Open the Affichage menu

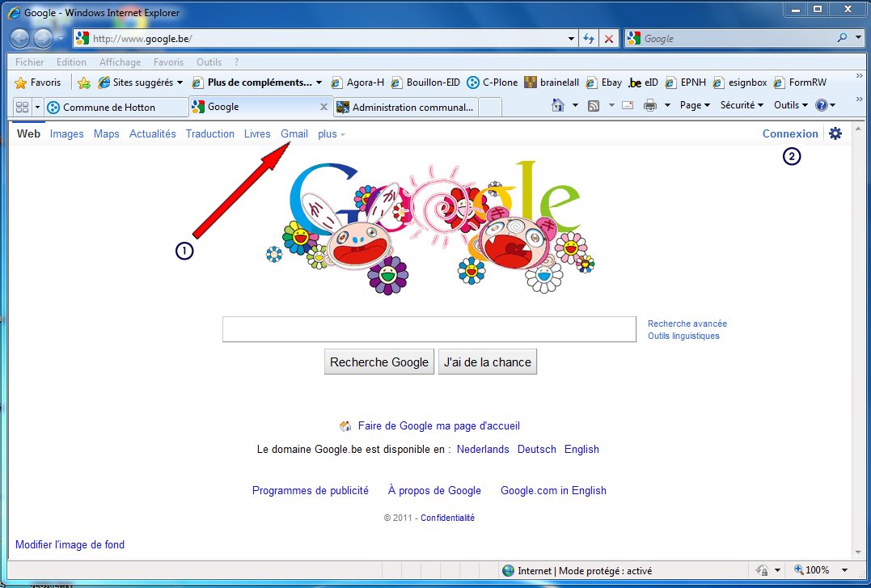coord(120,62)
